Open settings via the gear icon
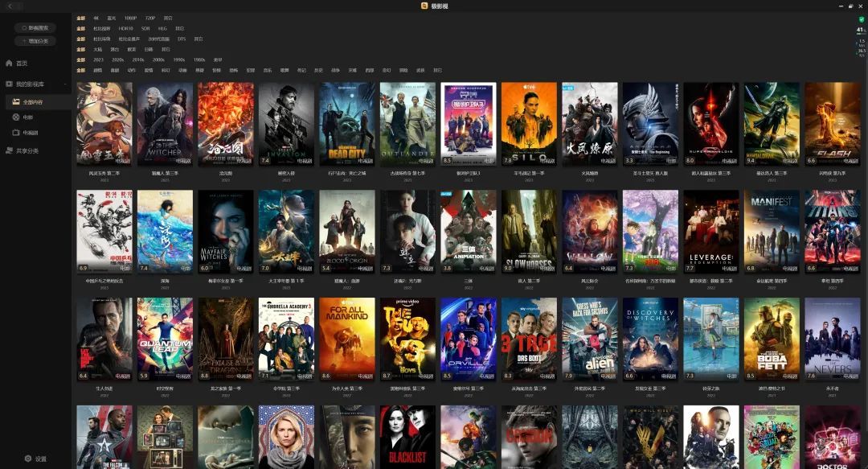The width and height of the screenshot is (868, 469). coord(27,459)
